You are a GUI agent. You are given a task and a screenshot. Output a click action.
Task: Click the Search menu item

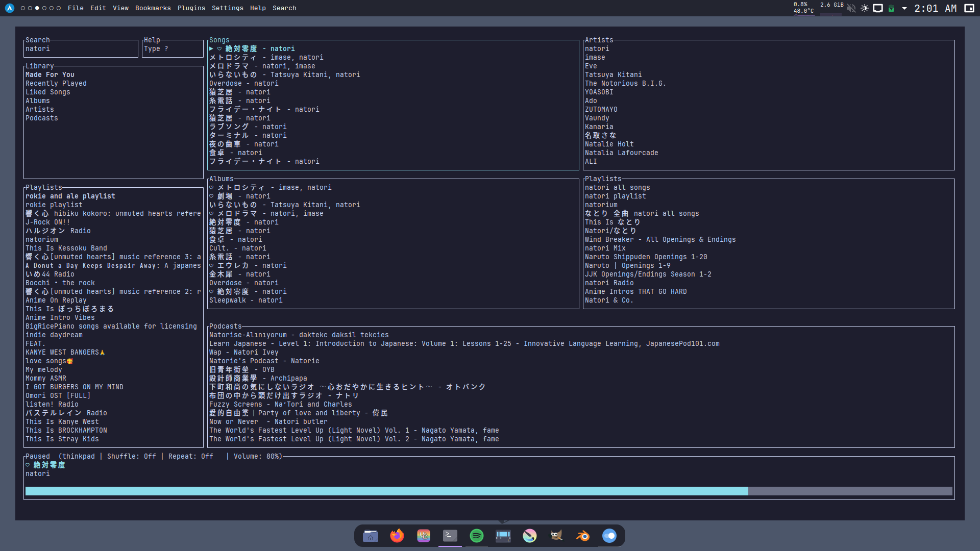tap(284, 8)
